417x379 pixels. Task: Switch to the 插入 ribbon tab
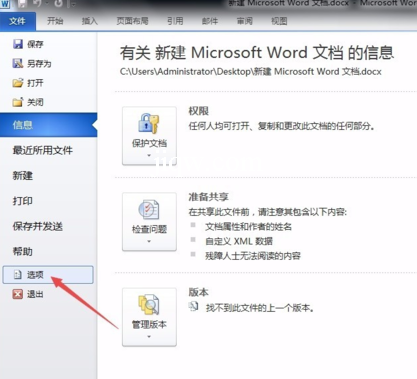click(90, 21)
